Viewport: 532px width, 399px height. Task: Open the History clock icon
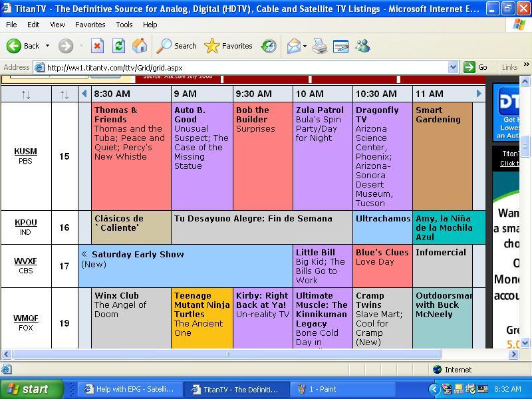tap(269, 46)
